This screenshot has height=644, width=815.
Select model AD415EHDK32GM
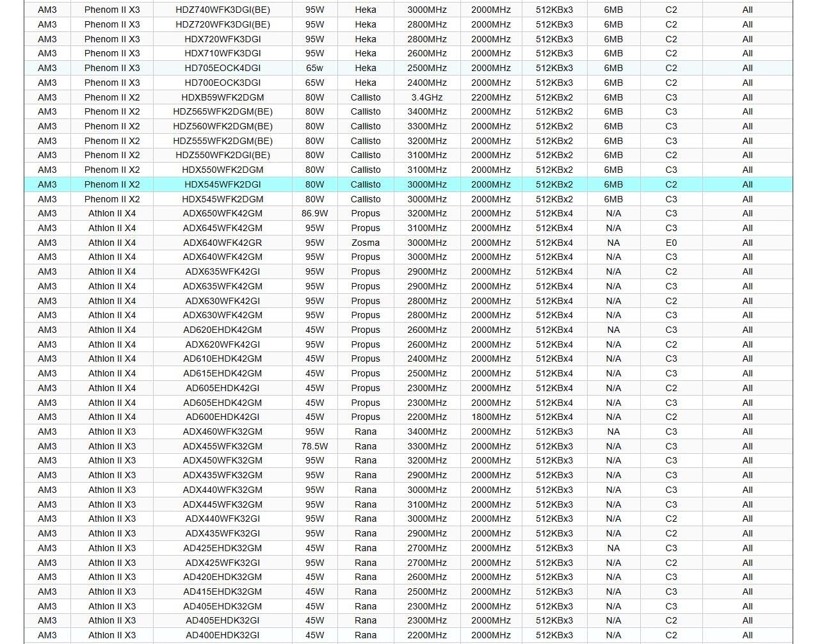pyautogui.click(x=222, y=592)
